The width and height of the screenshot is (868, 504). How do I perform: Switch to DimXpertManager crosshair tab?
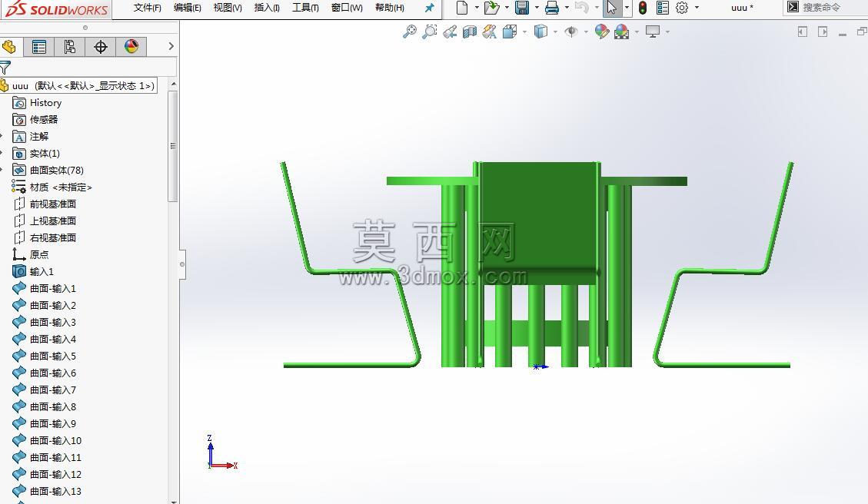(x=100, y=47)
